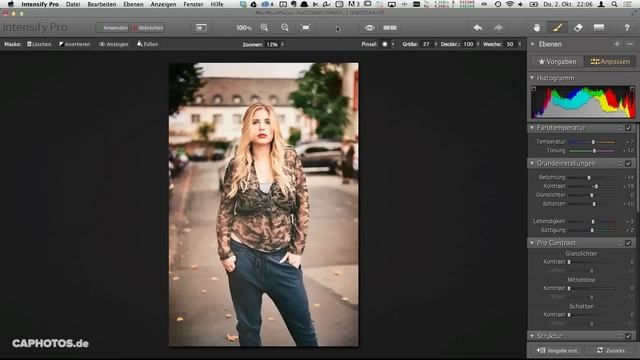Open the Größe size dropdown
640x360 pixels.
(436, 44)
